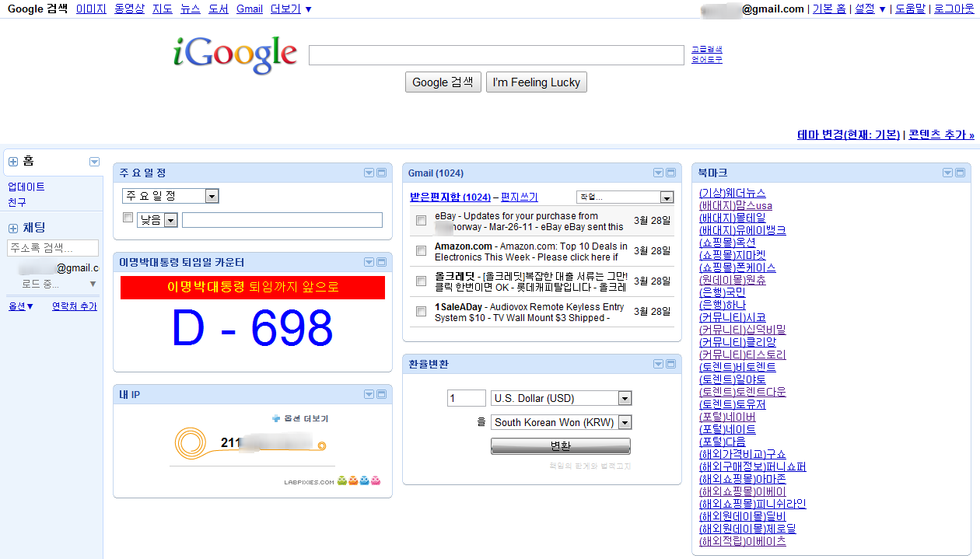Image resolution: width=980 pixels, height=559 pixels.
Task: Click the 편지쓰기 compose link
Action: [520, 197]
